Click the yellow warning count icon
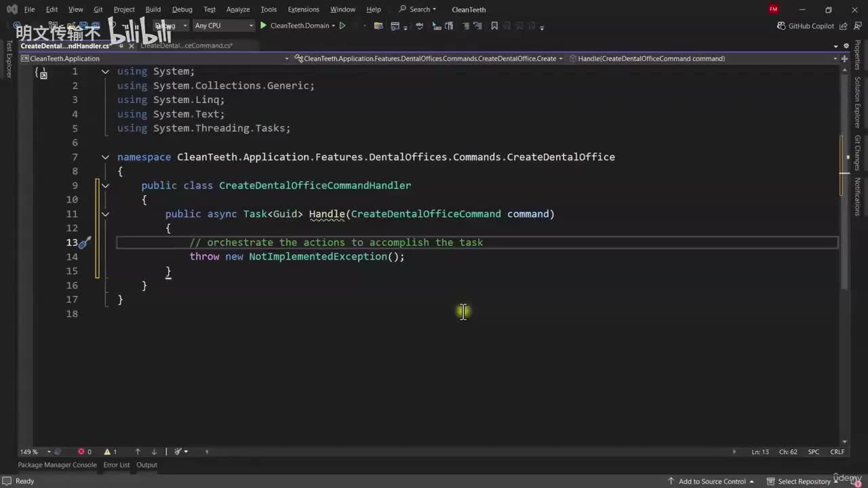This screenshot has width=868, height=488. click(x=107, y=451)
